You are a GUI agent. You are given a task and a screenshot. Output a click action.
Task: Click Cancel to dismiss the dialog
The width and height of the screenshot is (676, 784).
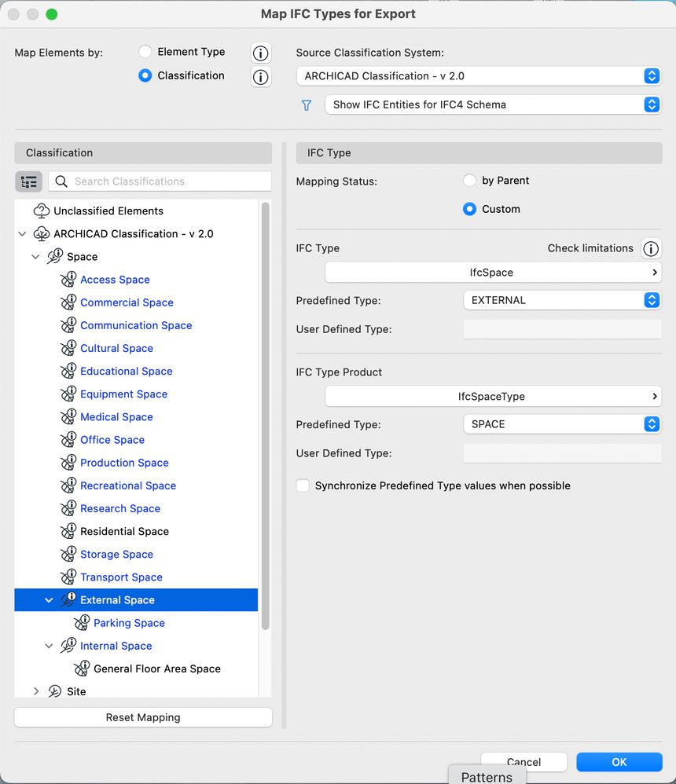click(x=524, y=762)
